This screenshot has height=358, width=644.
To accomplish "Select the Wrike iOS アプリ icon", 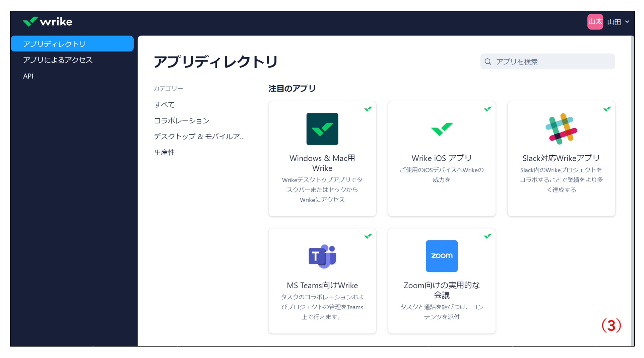I will [x=441, y=129].
